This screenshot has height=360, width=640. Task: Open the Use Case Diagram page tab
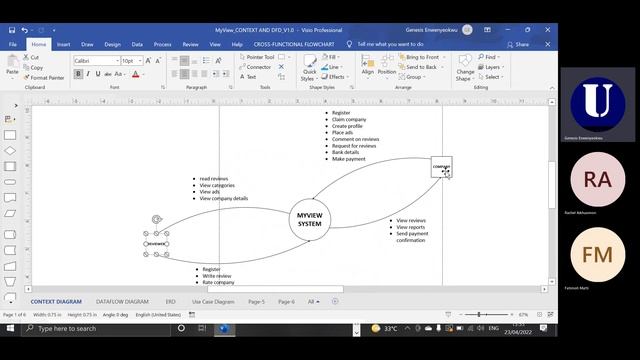(213, 302)
